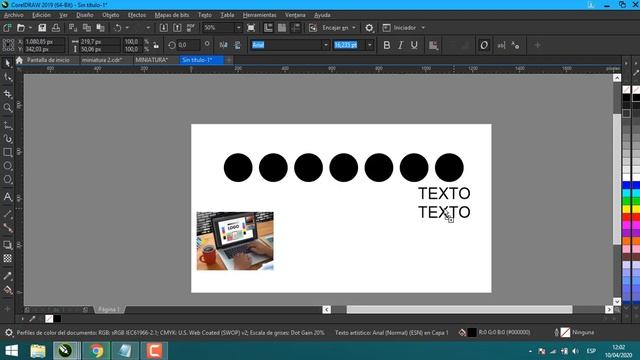Go to Pantalla de inicio tab
640x360 pixels.
pos(48,60)
